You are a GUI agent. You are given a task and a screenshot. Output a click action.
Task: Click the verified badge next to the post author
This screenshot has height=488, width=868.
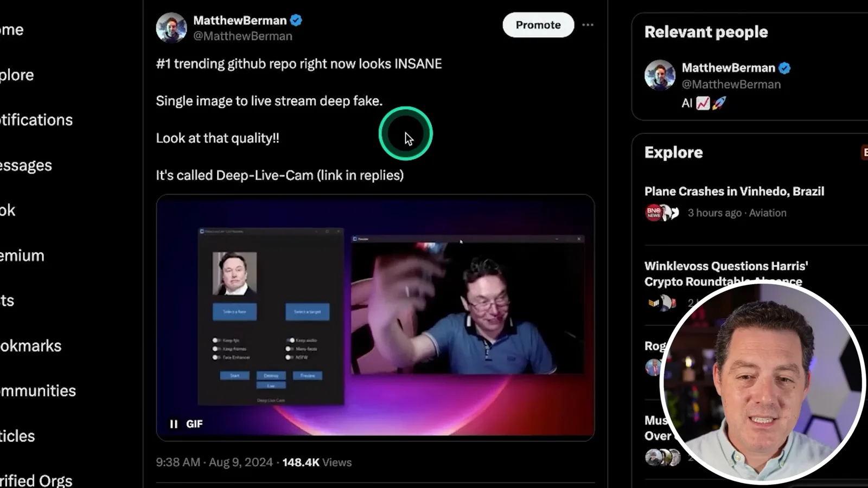tap(296, 21)
